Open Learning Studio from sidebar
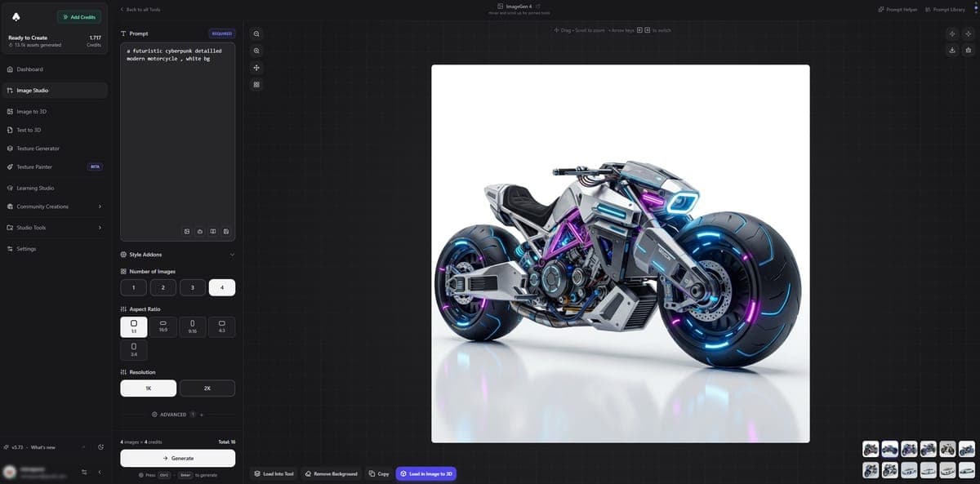 (x=54, y=188)
